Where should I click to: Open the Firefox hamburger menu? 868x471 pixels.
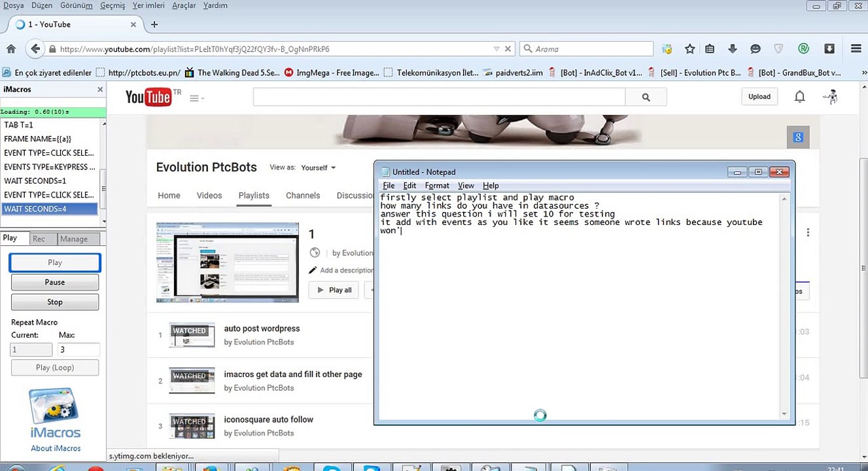pos(856,49)
